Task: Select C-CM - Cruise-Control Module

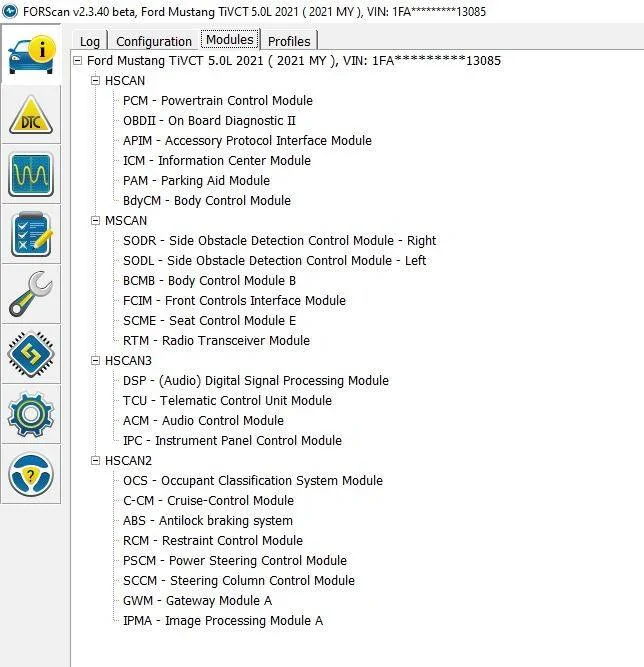Action: coord(208,500)
